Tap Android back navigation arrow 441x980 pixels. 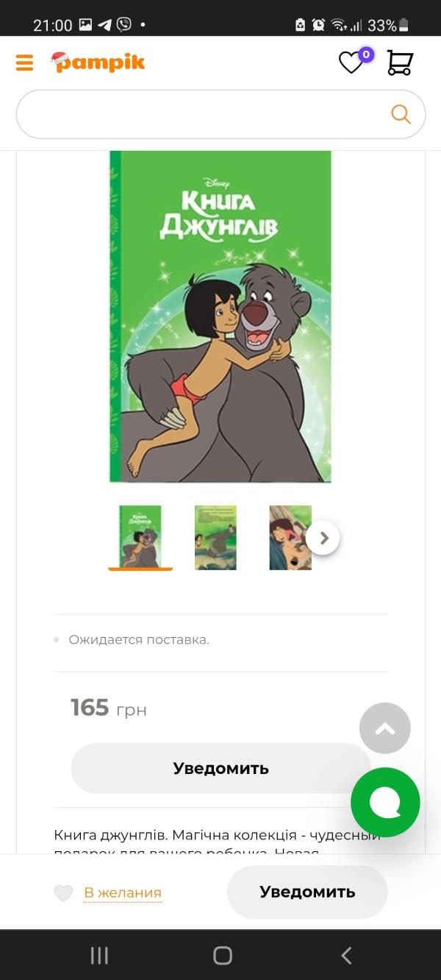tap(346, 956)
